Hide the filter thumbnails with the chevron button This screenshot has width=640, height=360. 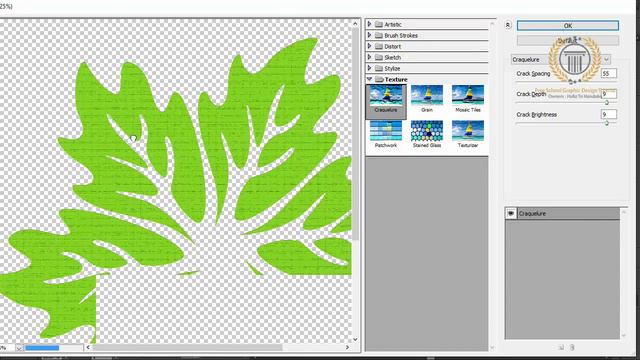click(x=508, y=25)
